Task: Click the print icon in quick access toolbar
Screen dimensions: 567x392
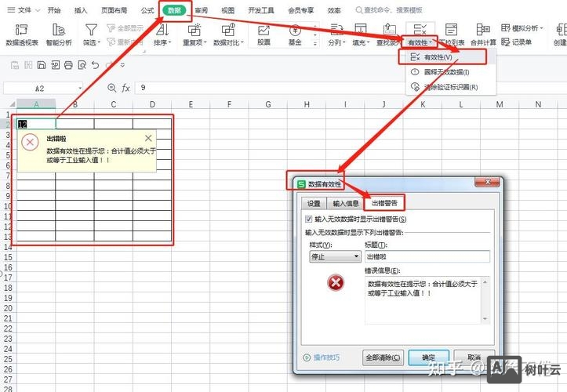Action: (x=68, y=65)
